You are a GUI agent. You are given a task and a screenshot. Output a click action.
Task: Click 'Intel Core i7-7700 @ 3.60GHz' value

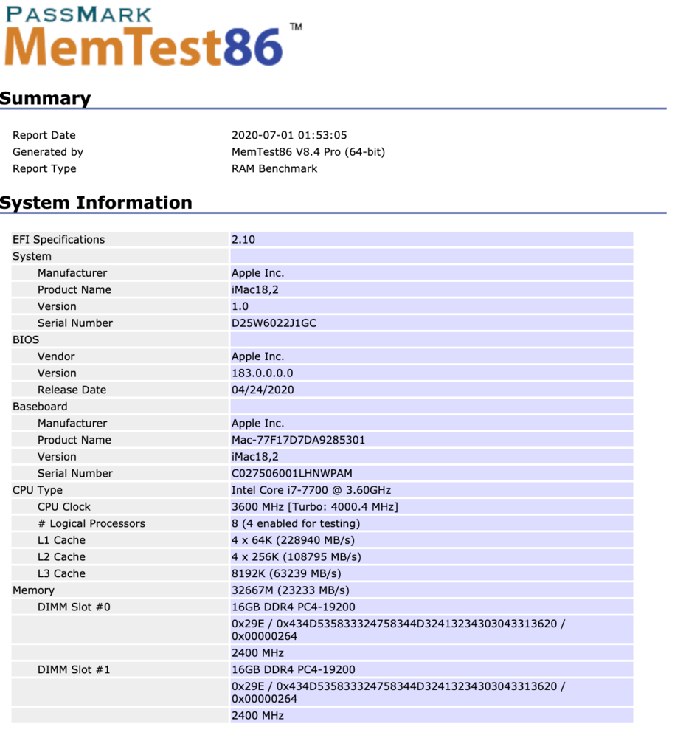(x=311, y=490)
